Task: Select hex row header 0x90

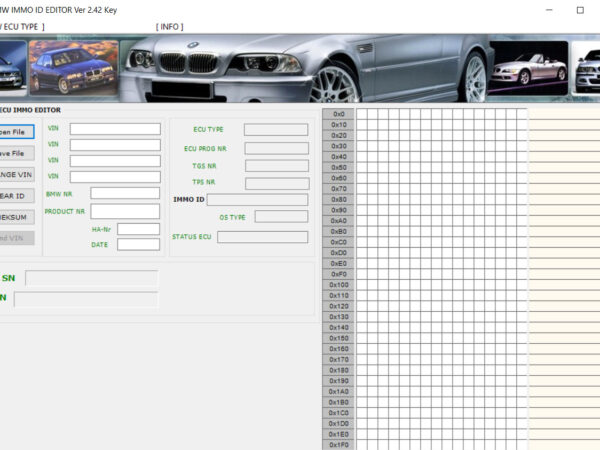Action: (x=338, y=210)
